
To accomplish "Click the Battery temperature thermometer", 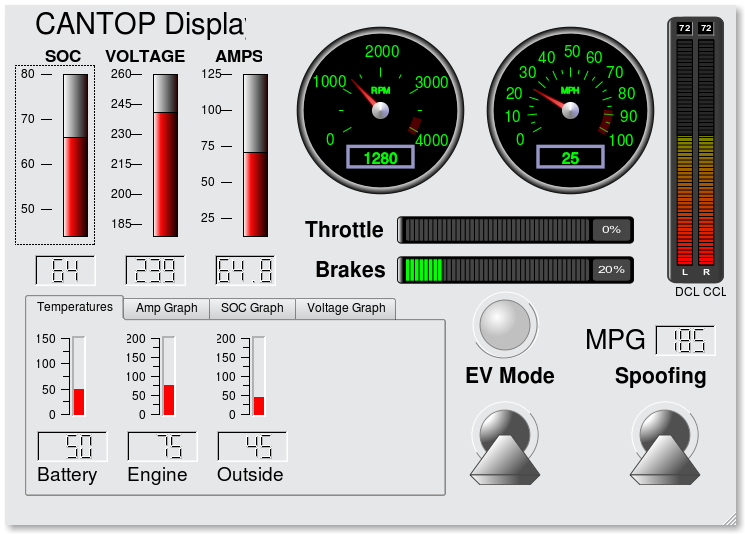I will pyautogui.click(x=78, y=376).
